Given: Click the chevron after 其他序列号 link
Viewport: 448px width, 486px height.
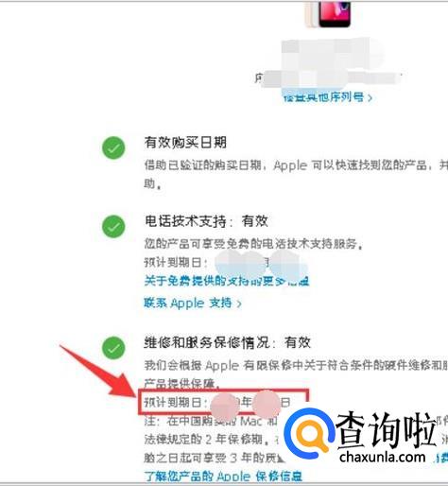Looking at the screenshot, I should pos(370,98).
